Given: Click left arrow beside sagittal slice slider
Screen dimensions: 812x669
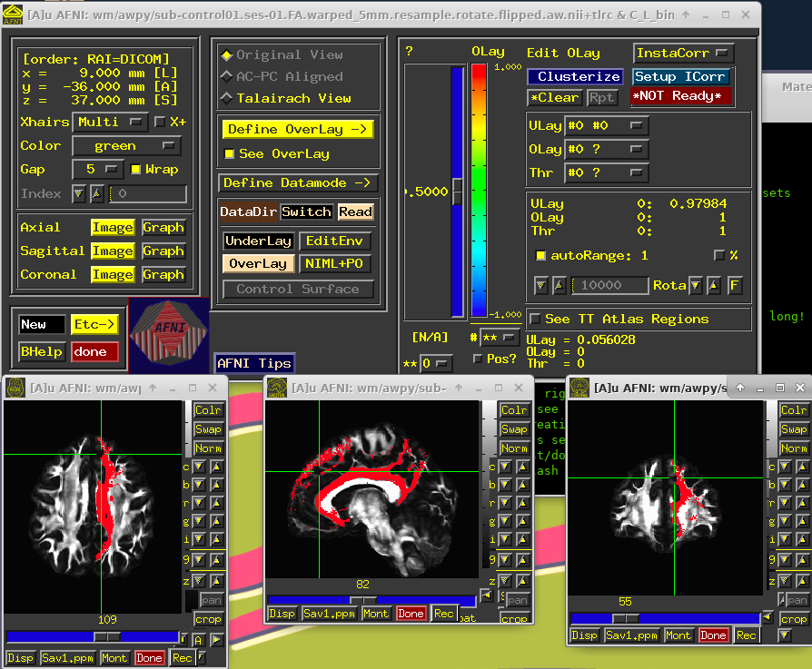Looking at the screenshot, I should point(486,595).
